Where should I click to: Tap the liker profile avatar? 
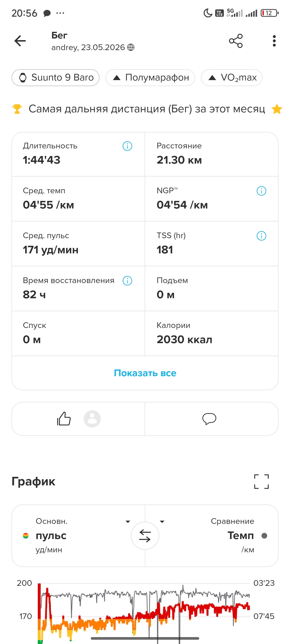(92, 419)
